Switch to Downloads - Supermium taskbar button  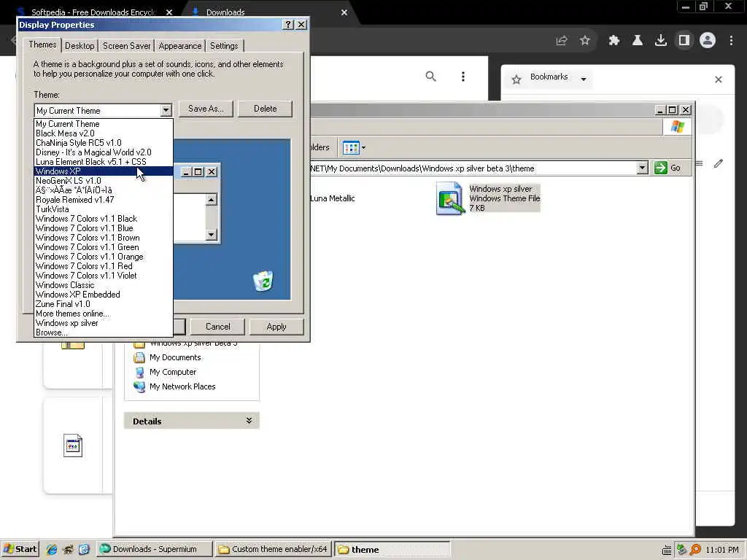click(x=155, y=549)
